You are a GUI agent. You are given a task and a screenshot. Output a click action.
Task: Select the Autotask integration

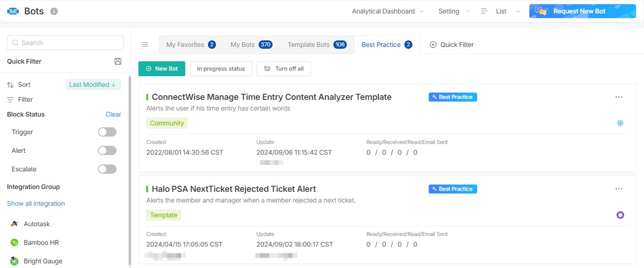pos(36,224)
